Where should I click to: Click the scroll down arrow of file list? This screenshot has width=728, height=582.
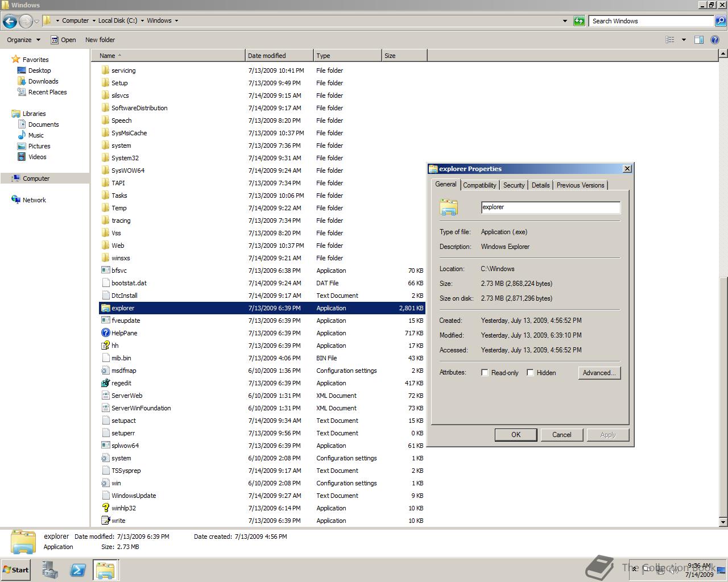(x=723, y=522)
